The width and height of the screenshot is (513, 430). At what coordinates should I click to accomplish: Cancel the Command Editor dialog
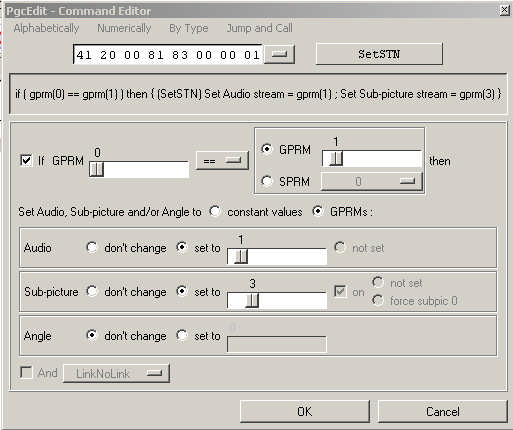click(443, 412)
